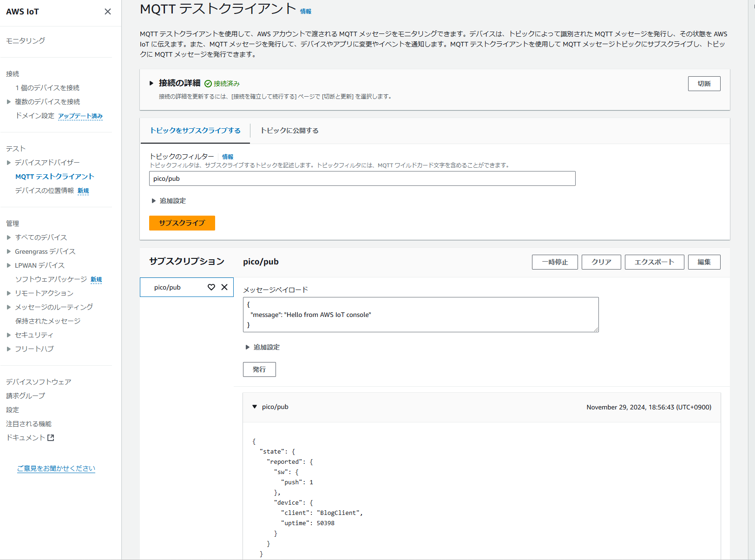The image size is (755, 560).
Task: Expand 追加設定 under the topic filter
Action: point(154,201)
